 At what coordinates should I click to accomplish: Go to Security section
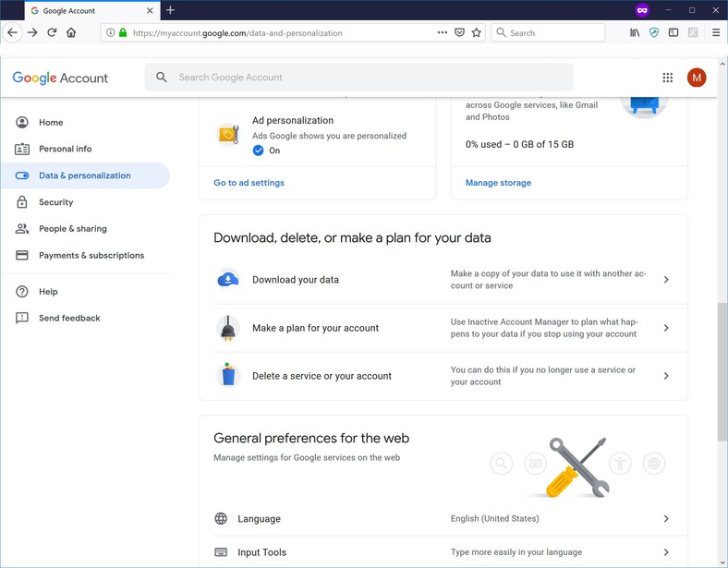[x=85, y=202]
